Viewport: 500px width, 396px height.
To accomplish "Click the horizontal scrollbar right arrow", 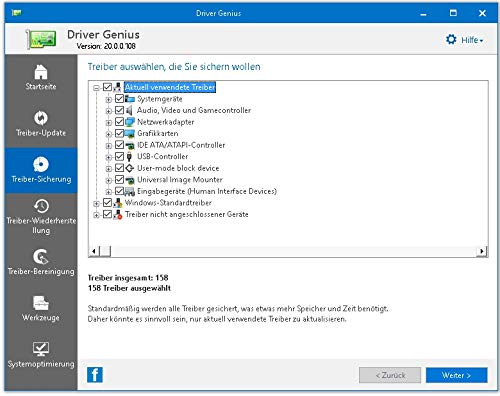I will 482,251.
